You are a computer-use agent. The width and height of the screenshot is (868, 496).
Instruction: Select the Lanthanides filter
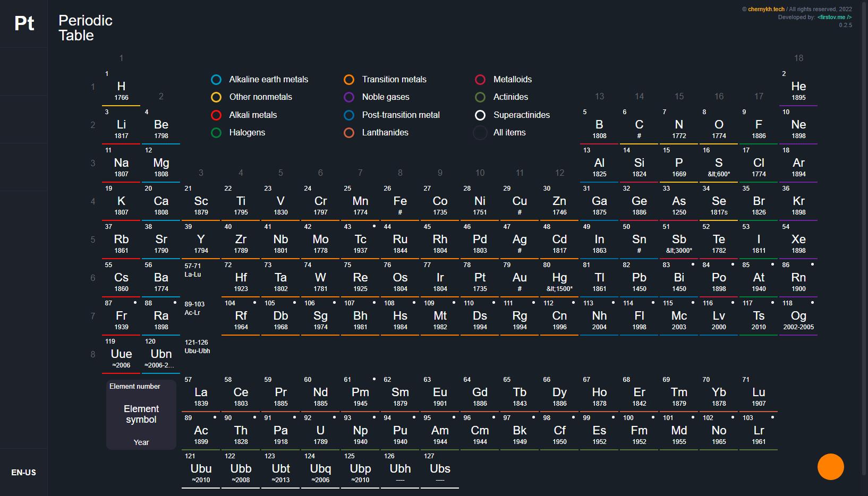[x=376, y=133]
